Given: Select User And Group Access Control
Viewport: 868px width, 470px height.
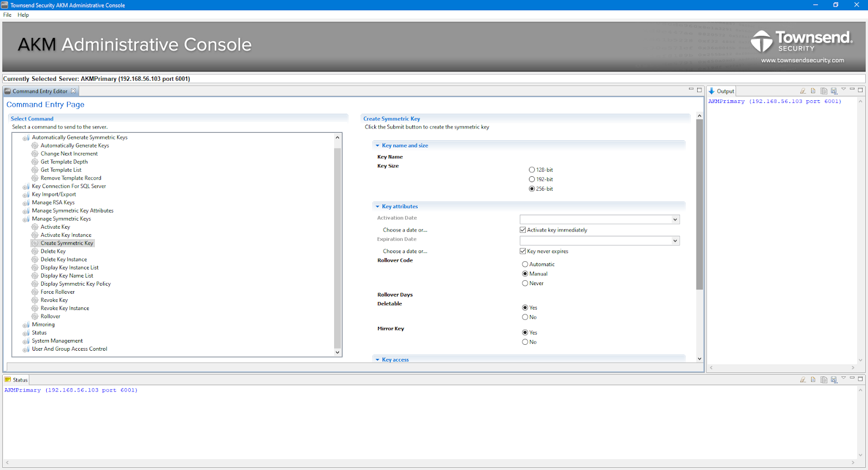Looking at the screenshot, I should [x=69, y=349].
